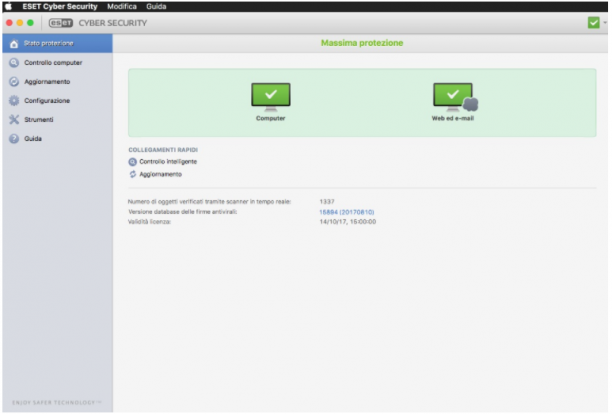This screenshot has width=612, height=414.
Task: Click Numero di oggetti verificati label
Action: [x=209, y=202]
